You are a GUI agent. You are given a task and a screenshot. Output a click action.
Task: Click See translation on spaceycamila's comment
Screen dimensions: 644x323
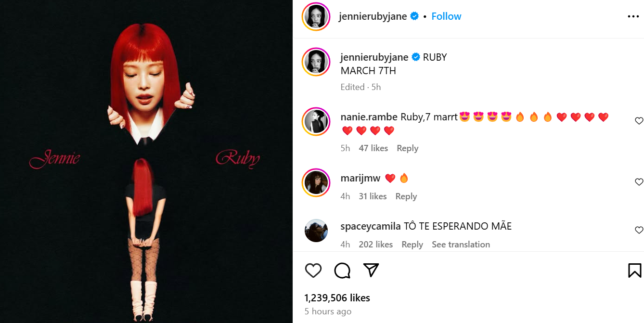tap(461, 244)
